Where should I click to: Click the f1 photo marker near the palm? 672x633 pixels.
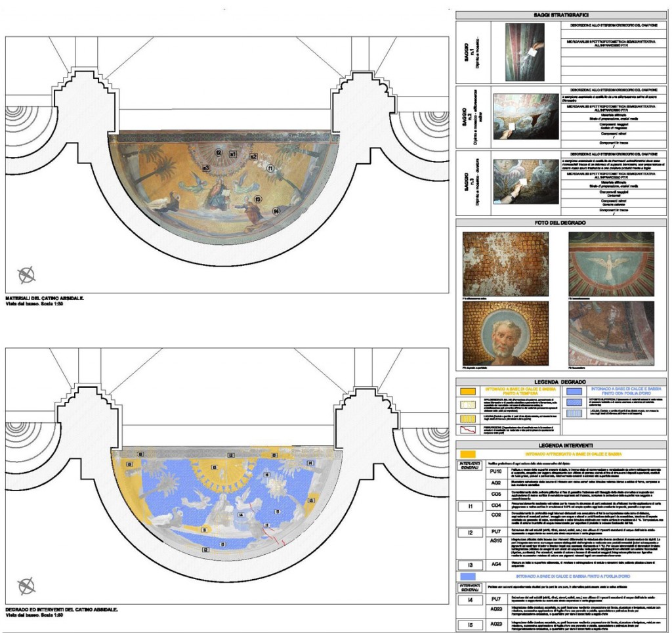pos(270,168)
